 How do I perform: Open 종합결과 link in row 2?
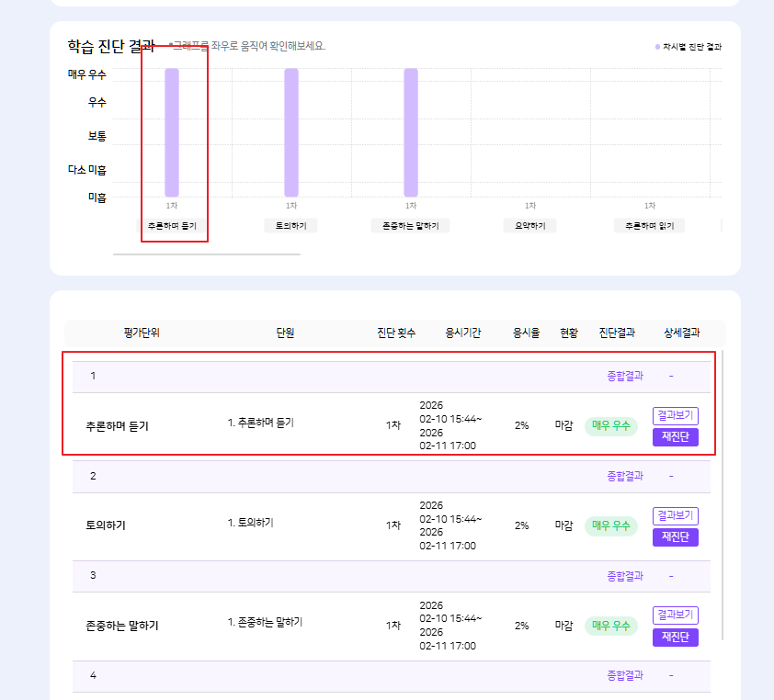click(624, 476)
